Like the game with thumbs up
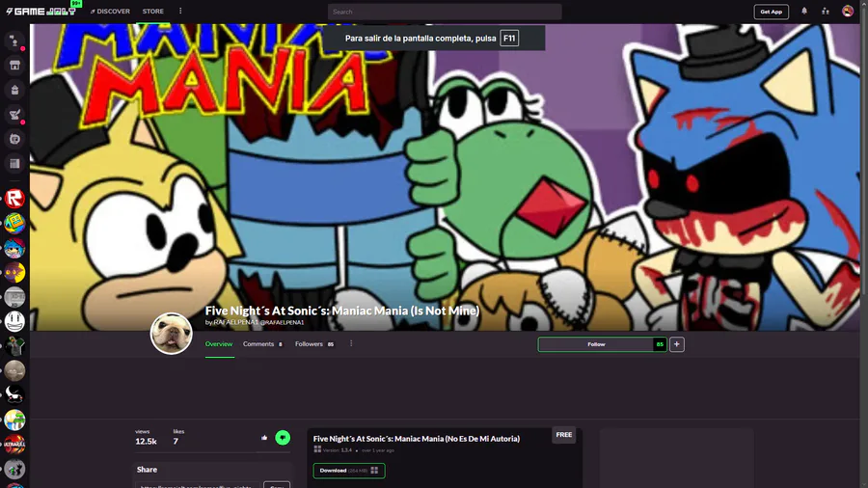Screen dimensions: 868x488 tap(264, 438)
